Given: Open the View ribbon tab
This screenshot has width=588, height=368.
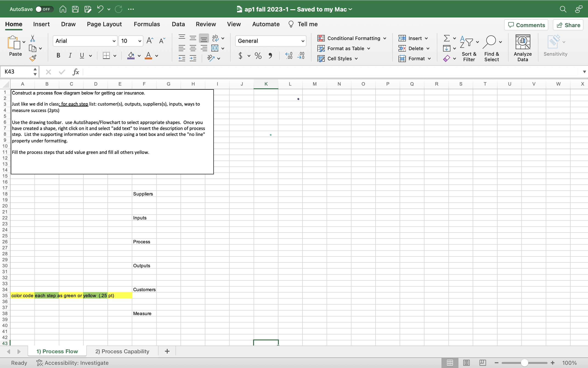Looking at the screenshot, I should 234,24.
